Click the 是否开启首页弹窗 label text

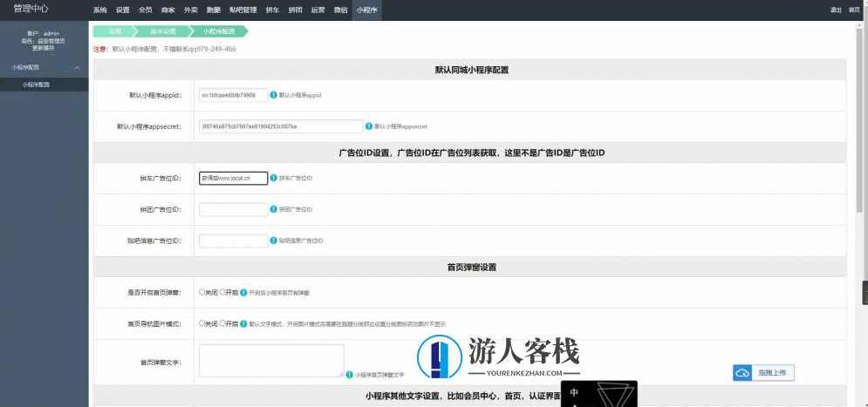[154, 293]
